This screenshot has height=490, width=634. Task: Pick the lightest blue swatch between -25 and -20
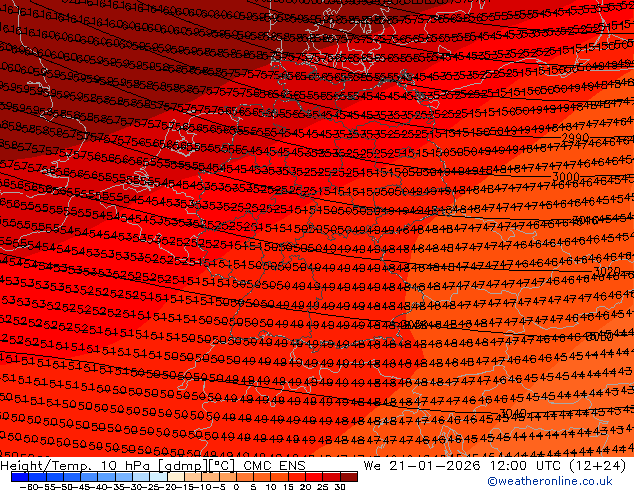pyautogui.click(x=158, y=477)
